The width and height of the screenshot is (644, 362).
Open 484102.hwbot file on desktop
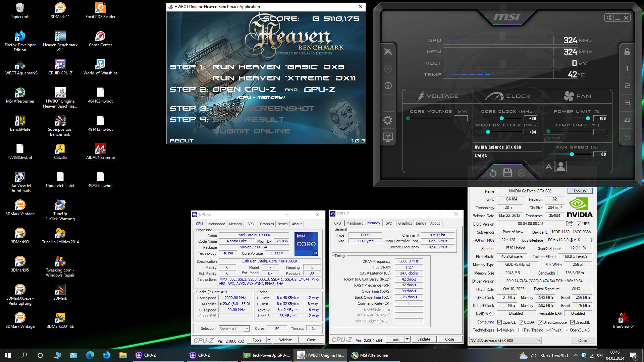[x=100, y=95]
